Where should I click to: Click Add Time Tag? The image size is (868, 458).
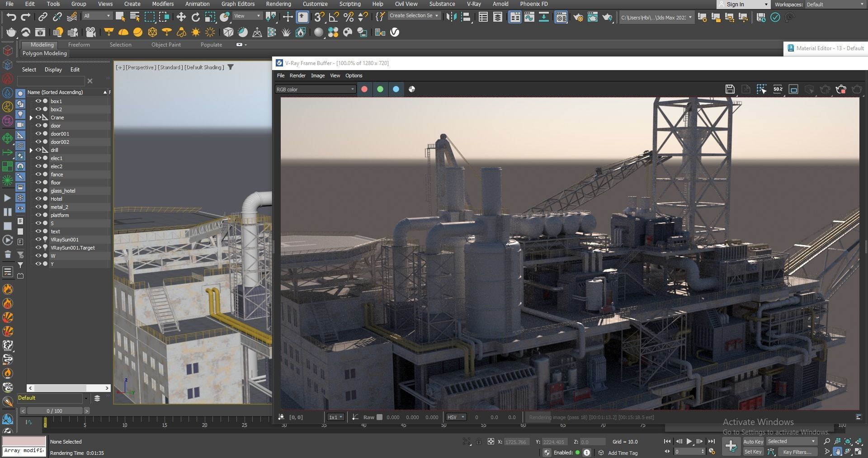[623, 453]
